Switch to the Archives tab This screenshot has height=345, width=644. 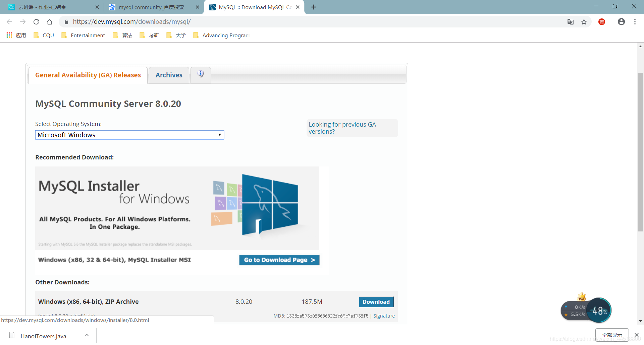169,75
